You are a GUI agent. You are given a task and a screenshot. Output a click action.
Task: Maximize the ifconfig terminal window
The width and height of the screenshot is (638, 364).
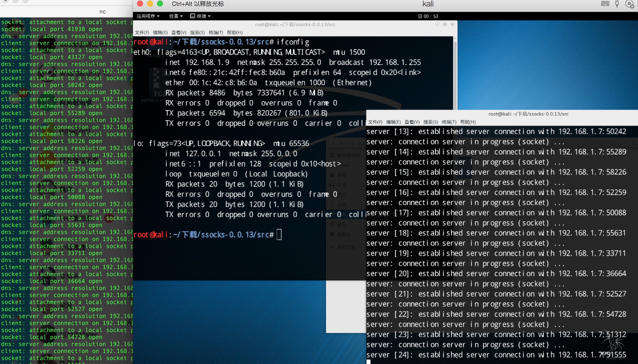[x=445, y=24]
